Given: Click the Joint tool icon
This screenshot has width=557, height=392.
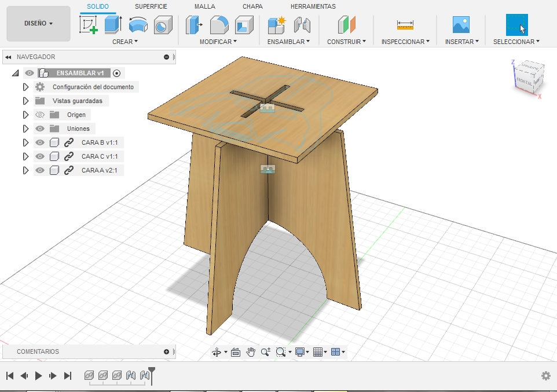Looking at the screenshot, I should pos(302,25).
